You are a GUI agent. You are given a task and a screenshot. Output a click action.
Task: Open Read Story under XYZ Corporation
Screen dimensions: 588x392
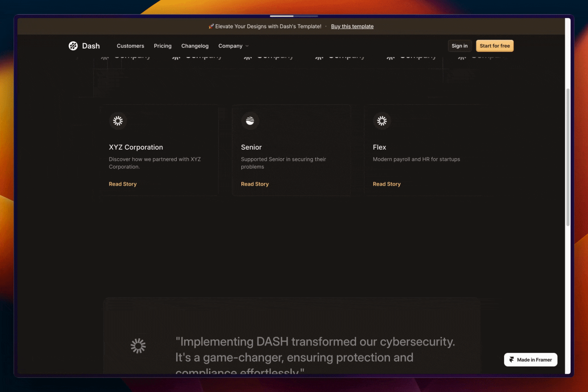pyautogui.click(x=122, y=184)
